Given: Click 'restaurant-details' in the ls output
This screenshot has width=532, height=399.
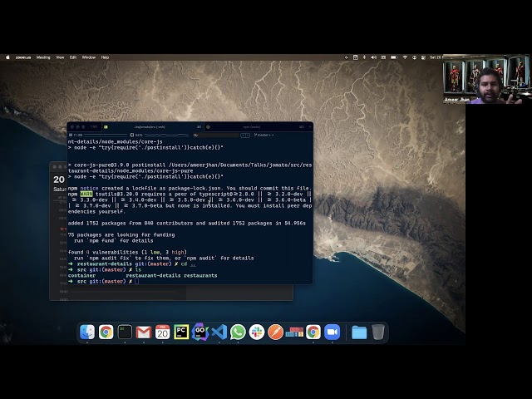Looking at the screenshot, I should [153, 275].
